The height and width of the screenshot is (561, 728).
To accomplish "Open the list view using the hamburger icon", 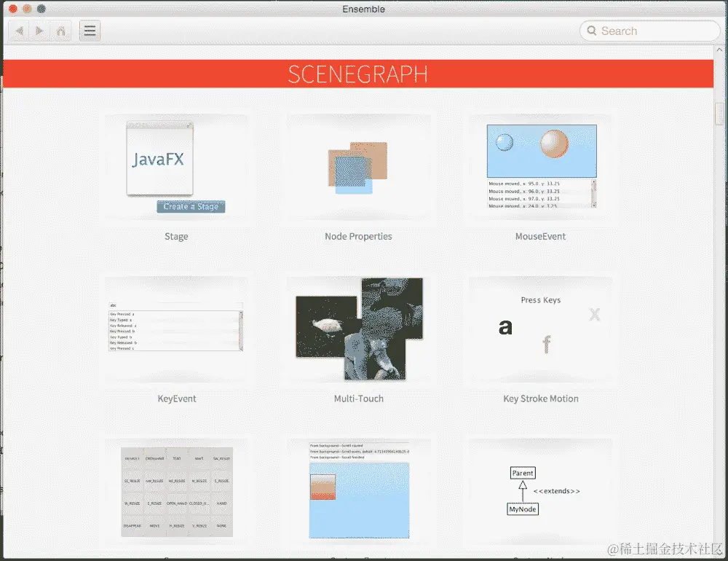I will click(x=90, y=31).
